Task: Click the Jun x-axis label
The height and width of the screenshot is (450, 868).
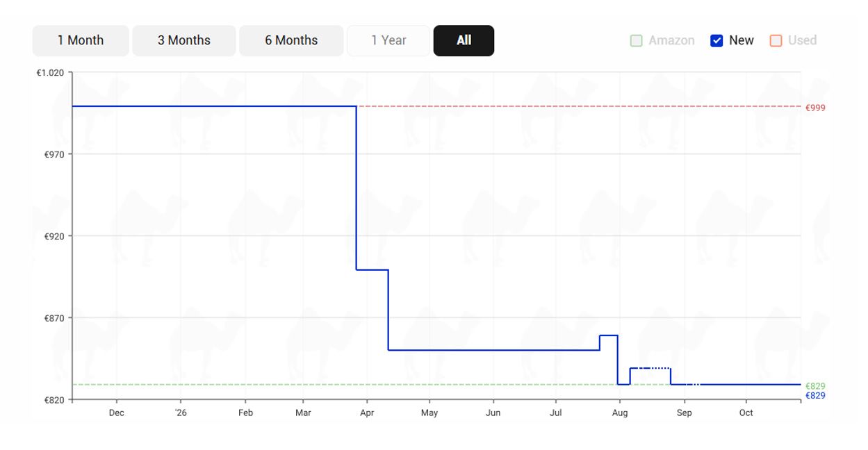Action: point(493,412)
